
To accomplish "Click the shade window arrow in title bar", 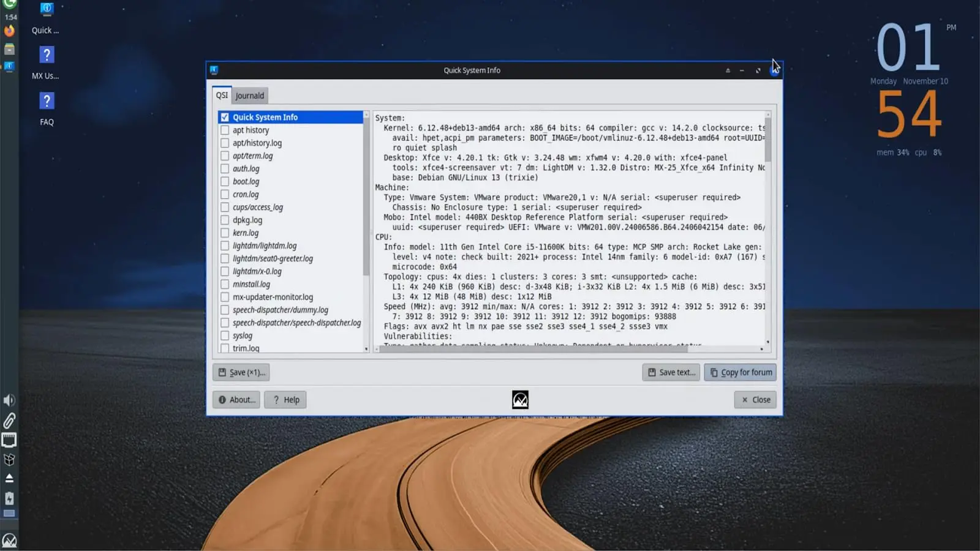I will (x=728, y=70).
